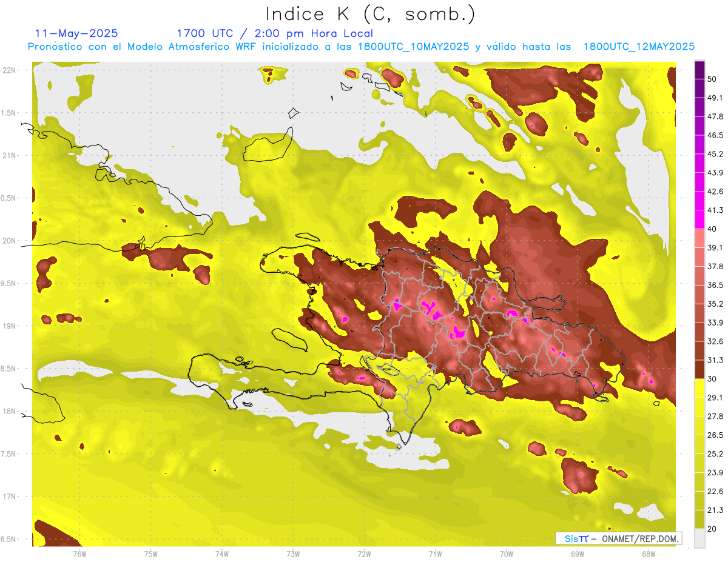Image resolution: width=728 pixels, height=562 pixels.
Task: Click the colorbar value 20
Action: click(713, 529)
